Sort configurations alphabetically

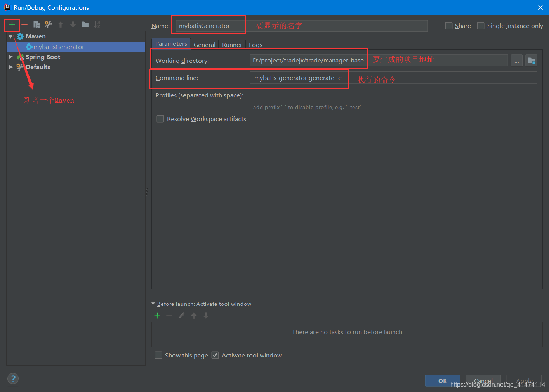point(97,24)
